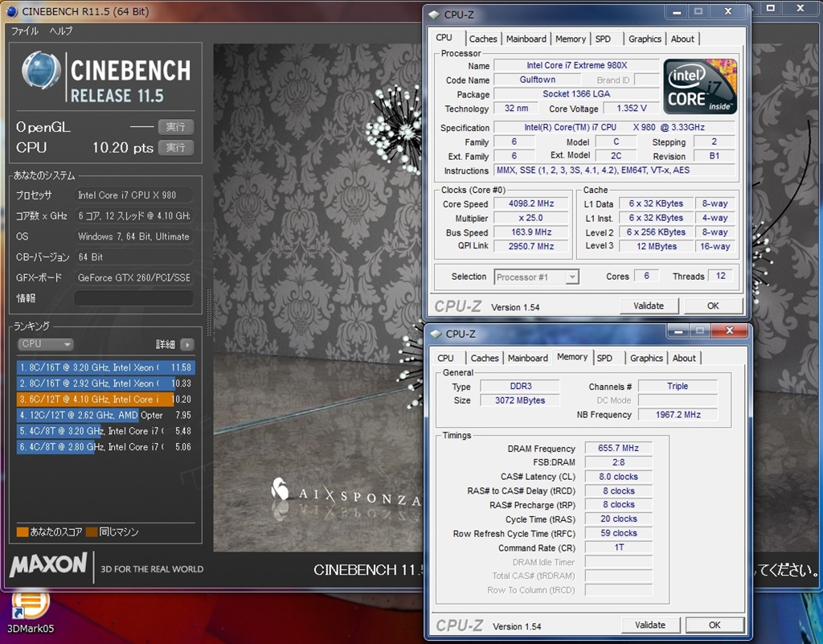Open the CPU ranking type dropdown
The height and width of the screenshot is (644, 823).
(x=46, y=344)
